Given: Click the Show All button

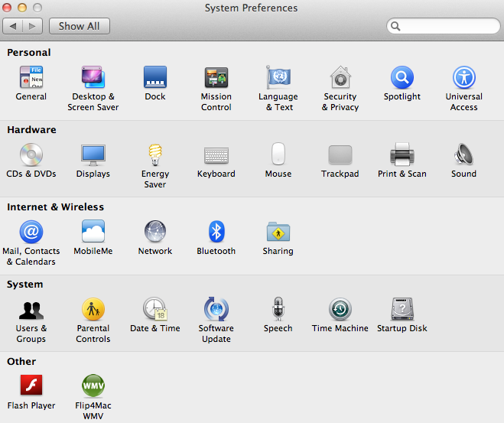Looking at the screenshot, I should click(x=79, y=26).
